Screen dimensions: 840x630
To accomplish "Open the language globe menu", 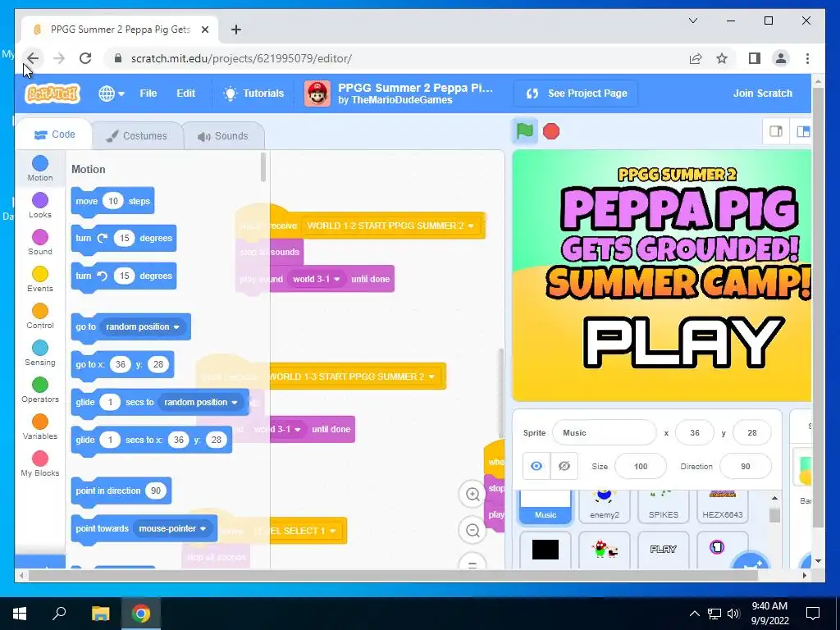I will 112,94.
